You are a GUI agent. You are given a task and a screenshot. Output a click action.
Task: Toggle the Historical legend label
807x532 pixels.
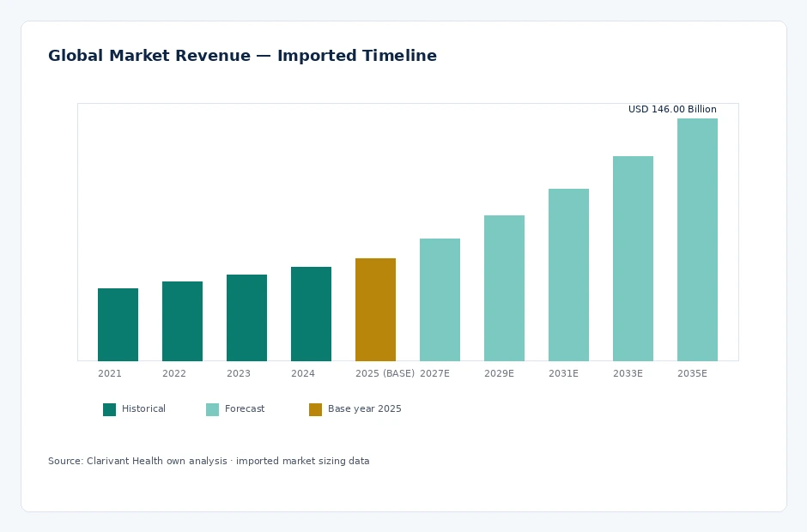pos(143,409)
